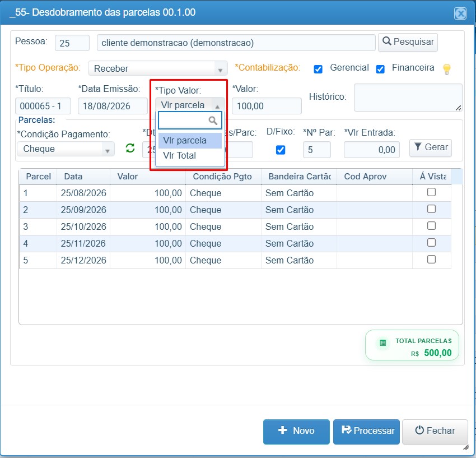
Task: Click the window resize grip corner
Action: pos(466,447)
